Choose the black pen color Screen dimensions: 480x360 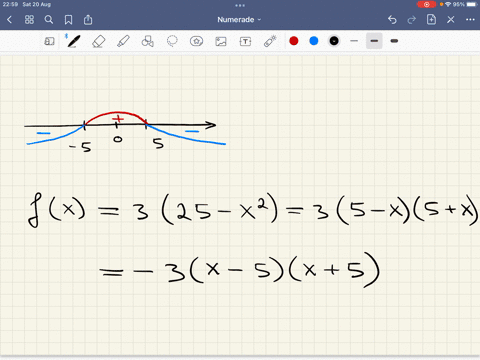[x=334, y=41]
